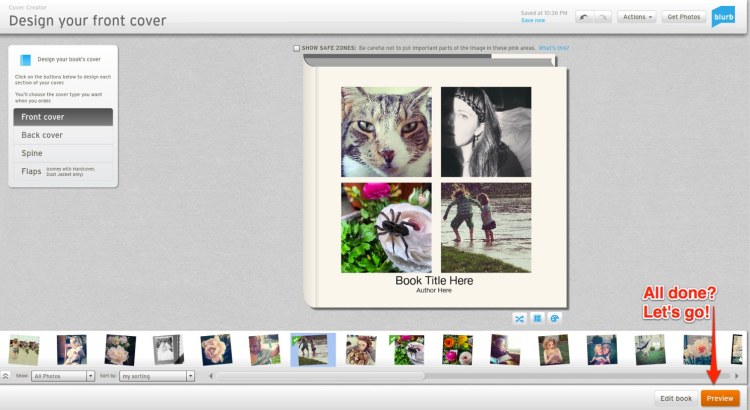750x410 pixels.
Task: Collapse the photo tray with chevron icon
Action: click(5, 376)
